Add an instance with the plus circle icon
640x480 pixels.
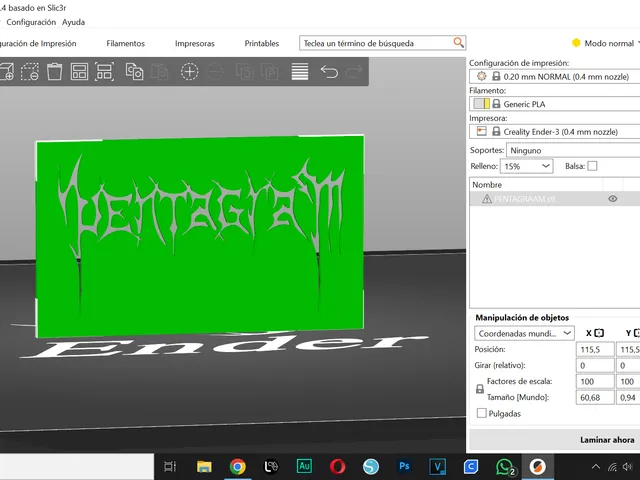pyautogui.click(x=189, y=72)
